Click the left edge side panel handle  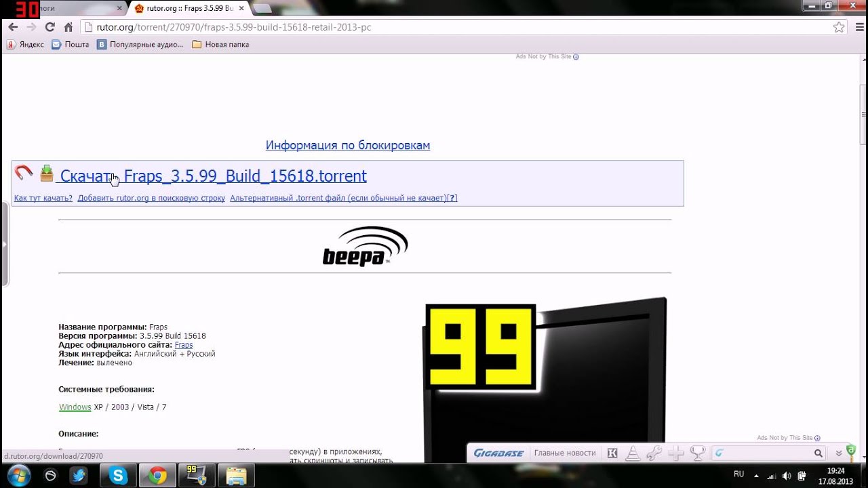tap(4, 244)
